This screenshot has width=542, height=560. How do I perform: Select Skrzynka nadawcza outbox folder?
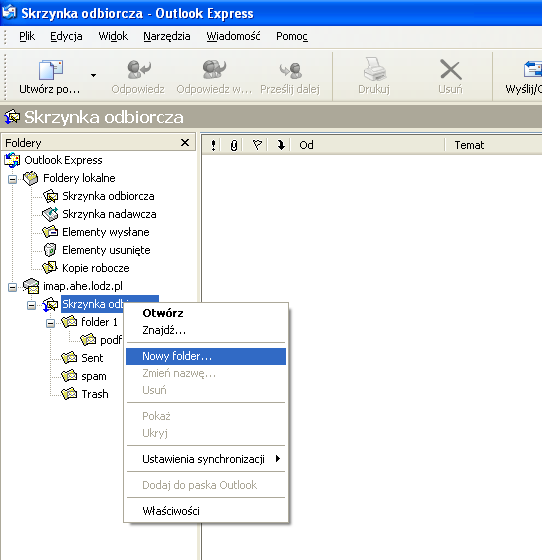pos(109,214)
